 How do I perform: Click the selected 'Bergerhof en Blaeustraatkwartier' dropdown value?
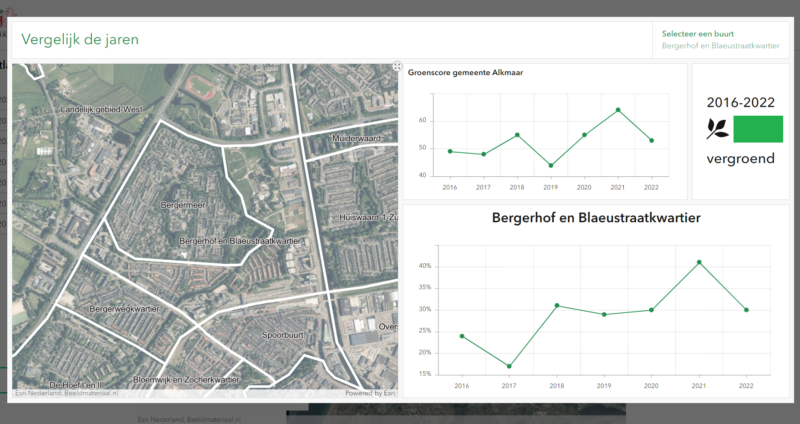[720, 46]
